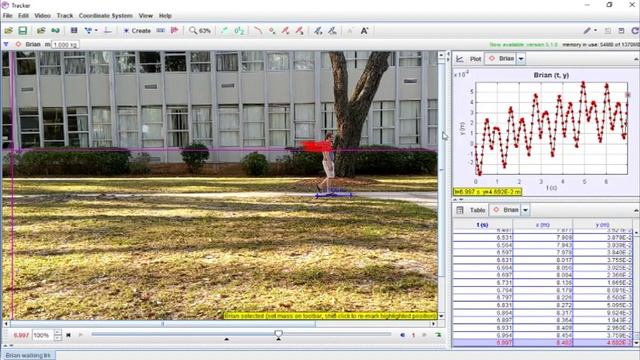This screenshot has width=640, height=360.
Task: Click the 63% zoom level button
Action: 205,31
